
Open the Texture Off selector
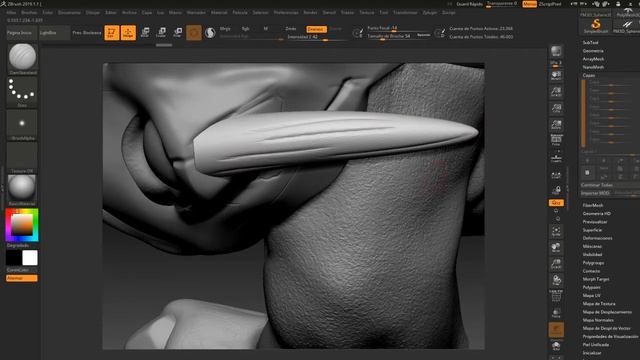[x=22, y=158]
